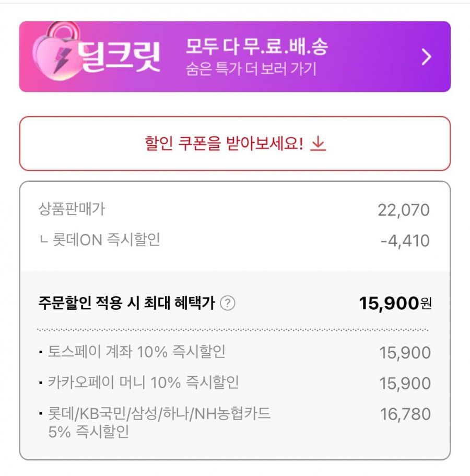Tap 주문할인 적용 시 최대 혜택가 heading
This screenshot has height=476, width=470.
pyautogui.click(x=127, y=303)
